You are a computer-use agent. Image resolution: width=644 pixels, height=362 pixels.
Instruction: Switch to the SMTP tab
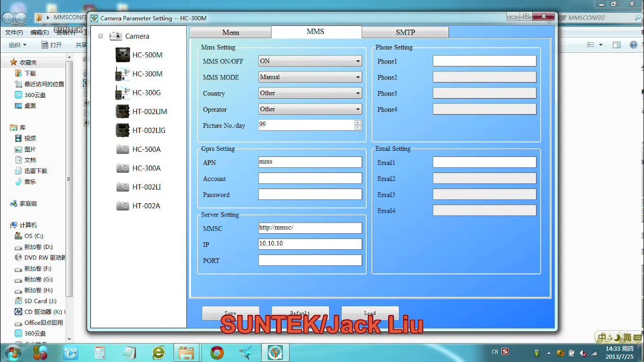(405, 32)
